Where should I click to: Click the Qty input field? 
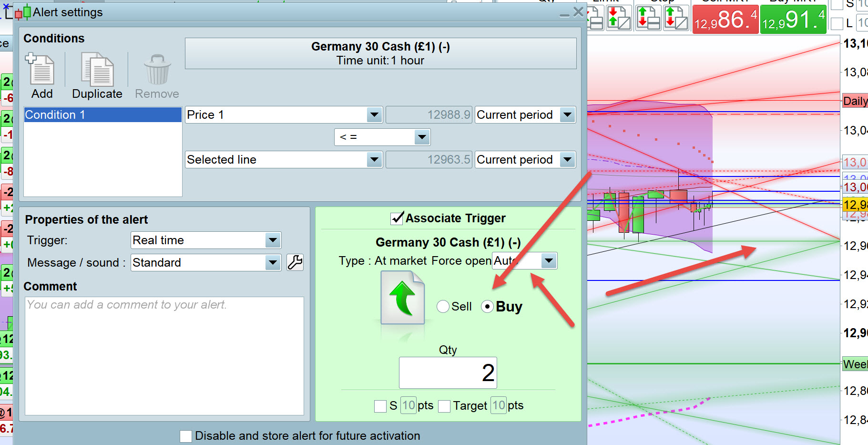(448, 373)
